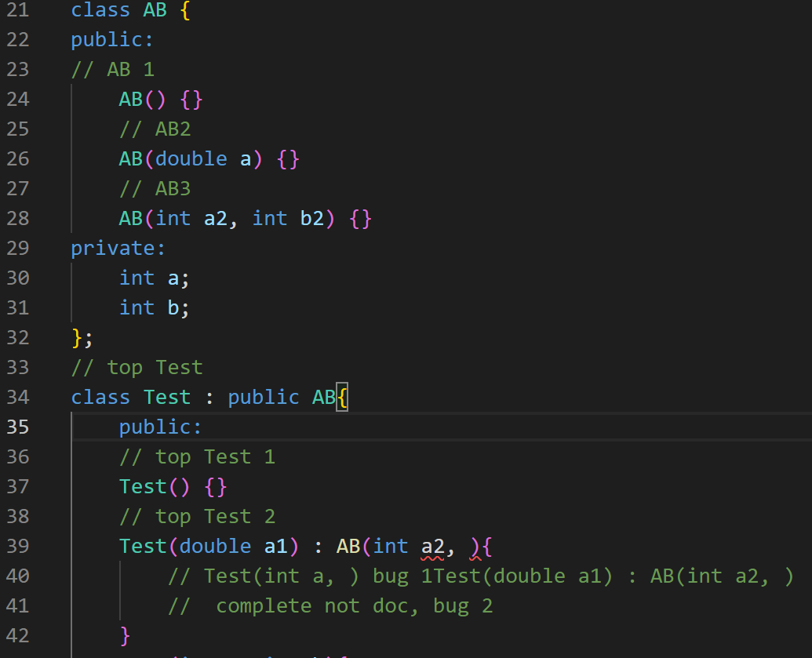Click the comment // complete not doc, bug 2

[328, 605]
